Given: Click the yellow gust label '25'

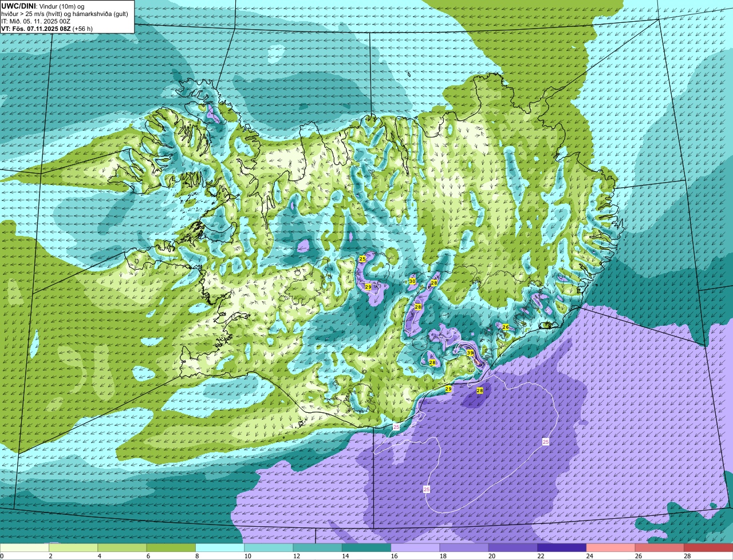Looking at the screenshot, I should pos(362,259).
